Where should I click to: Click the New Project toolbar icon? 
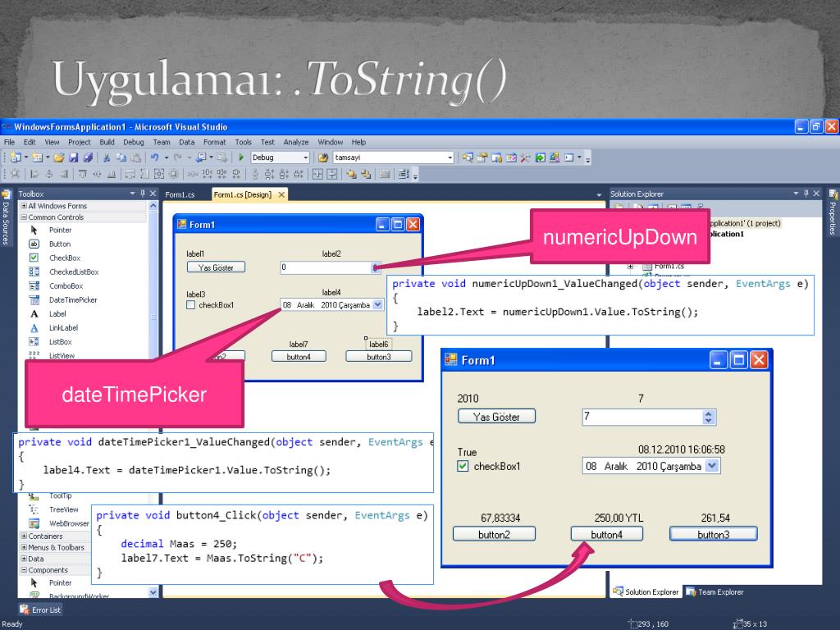(x=16, y=157)
